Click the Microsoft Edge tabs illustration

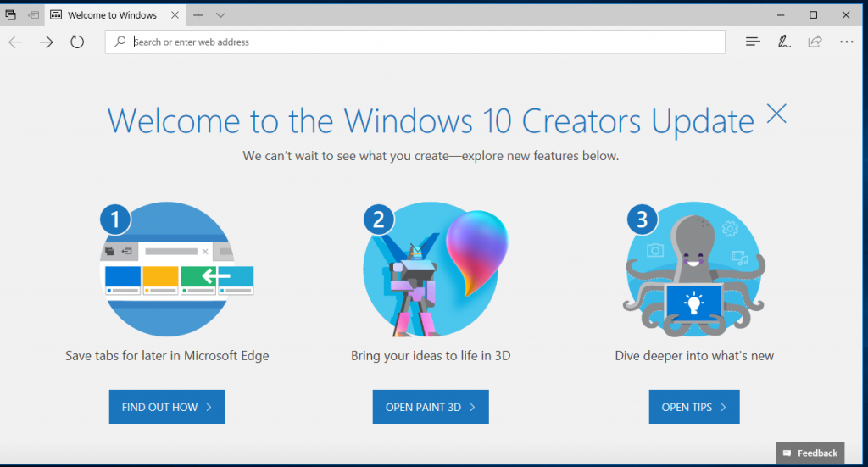click(x=176, y=269)
